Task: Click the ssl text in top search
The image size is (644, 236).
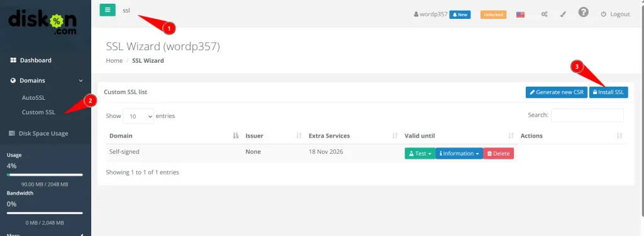Action: click(x=126, y=10)
